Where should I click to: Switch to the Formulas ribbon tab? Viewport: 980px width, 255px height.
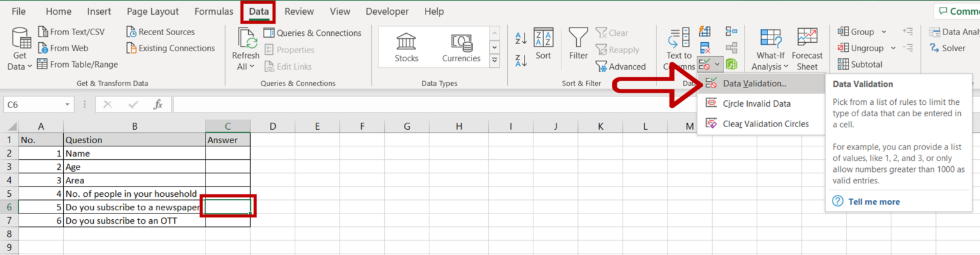coord(214,12)
